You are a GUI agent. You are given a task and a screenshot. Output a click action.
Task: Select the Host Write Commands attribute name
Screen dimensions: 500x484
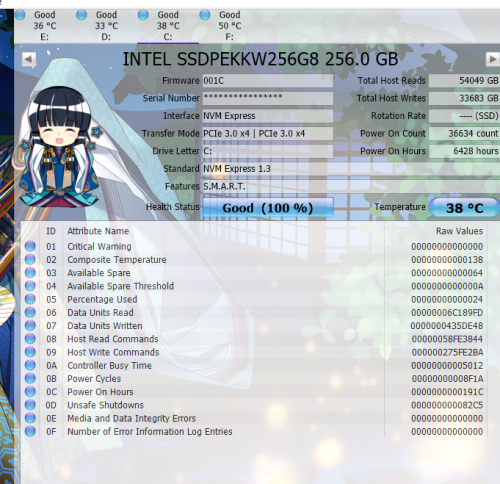click(113, 352)
